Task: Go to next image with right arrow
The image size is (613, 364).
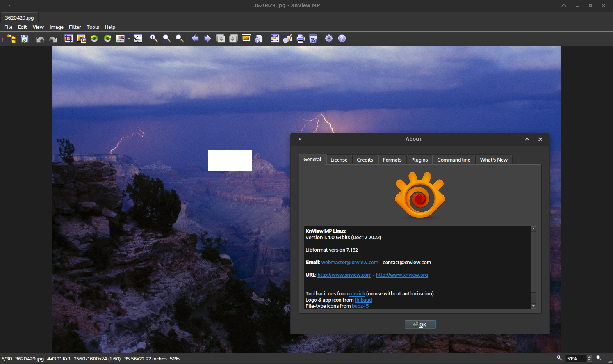Action: click(208, 38)
